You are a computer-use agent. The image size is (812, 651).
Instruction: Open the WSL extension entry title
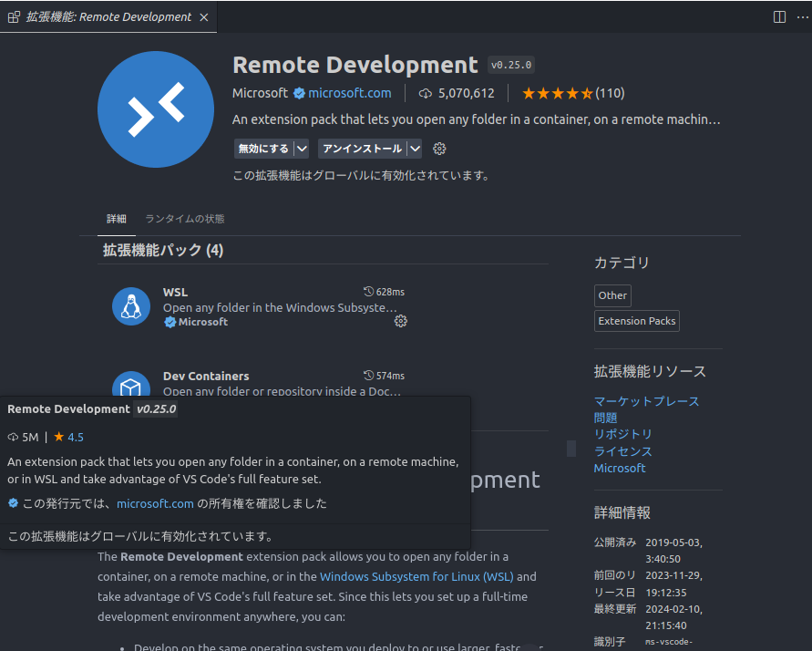(x=176, y=292)
